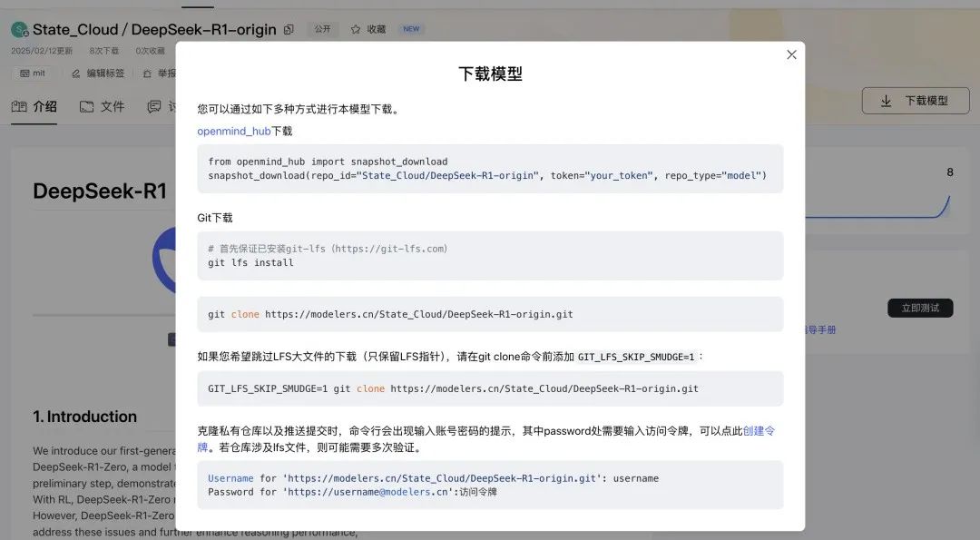Click the State_Cloud organization name

coord(75,29)
